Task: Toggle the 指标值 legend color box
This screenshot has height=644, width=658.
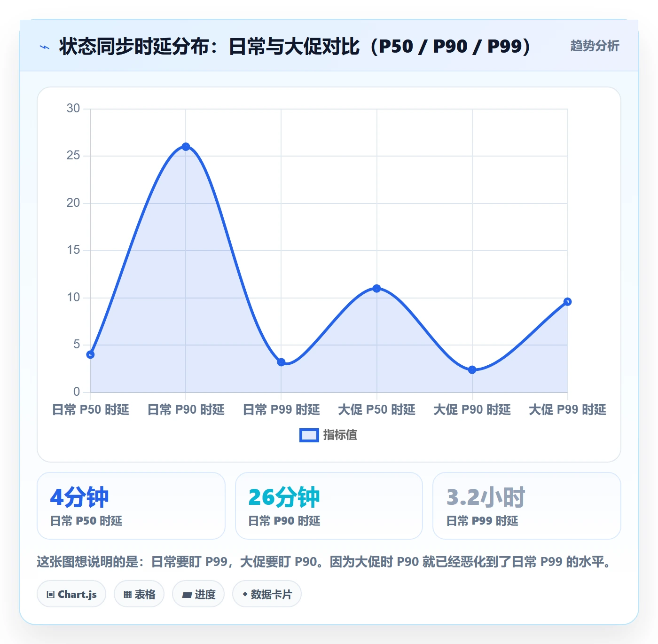Action: [x=309, y=435]
